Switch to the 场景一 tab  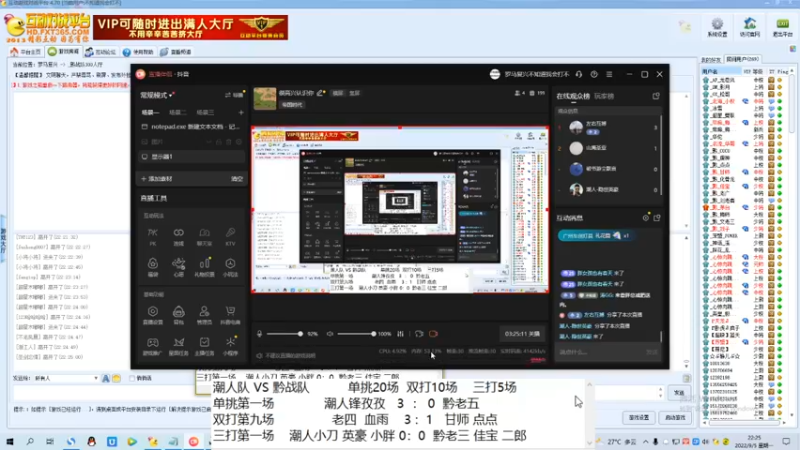[151, 112]
